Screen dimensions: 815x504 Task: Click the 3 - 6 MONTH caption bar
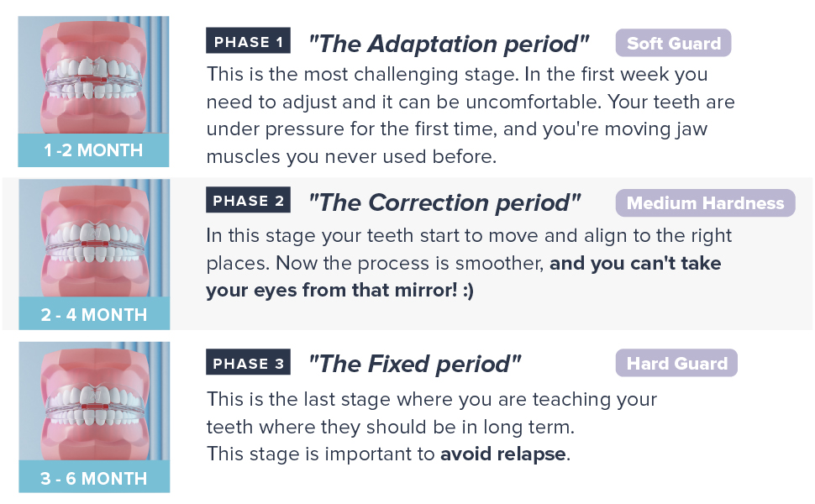point(93,479)
